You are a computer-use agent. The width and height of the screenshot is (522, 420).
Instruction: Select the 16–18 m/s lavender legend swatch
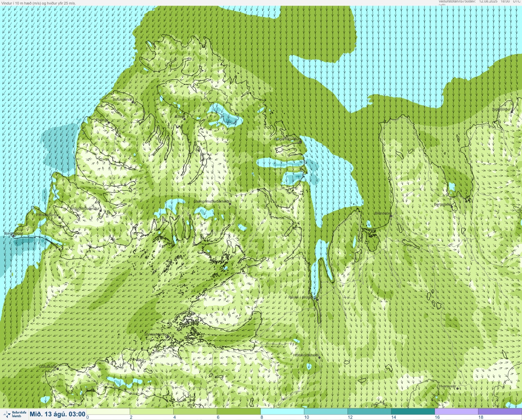click(456, 411)
